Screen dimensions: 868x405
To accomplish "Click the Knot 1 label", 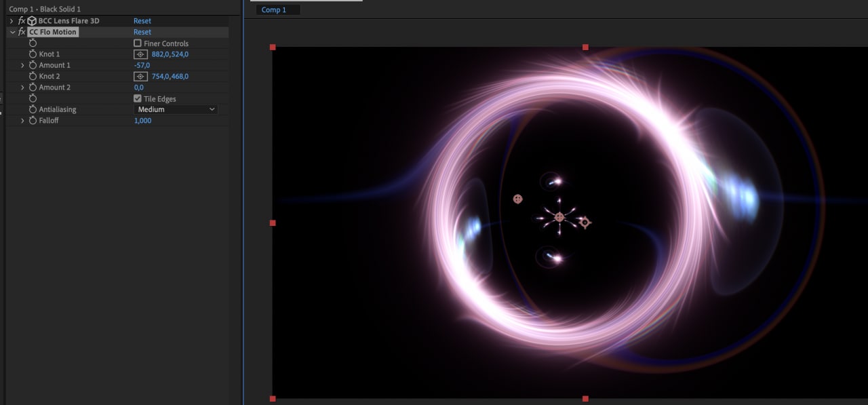I will click(x=50, y=54).
